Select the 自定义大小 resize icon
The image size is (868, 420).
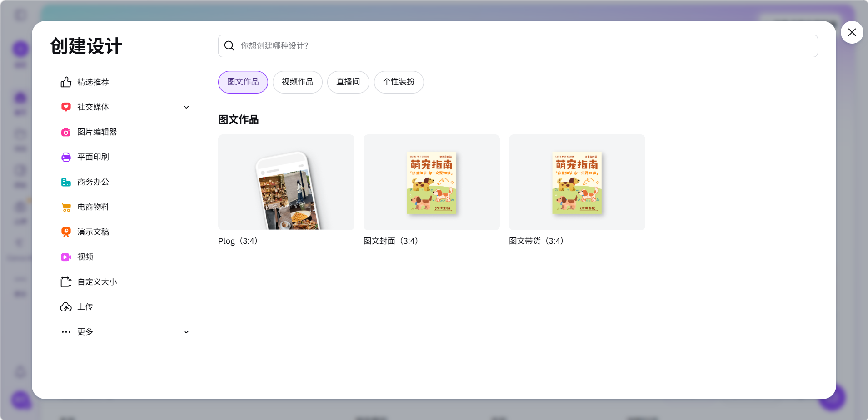point(66,282)
